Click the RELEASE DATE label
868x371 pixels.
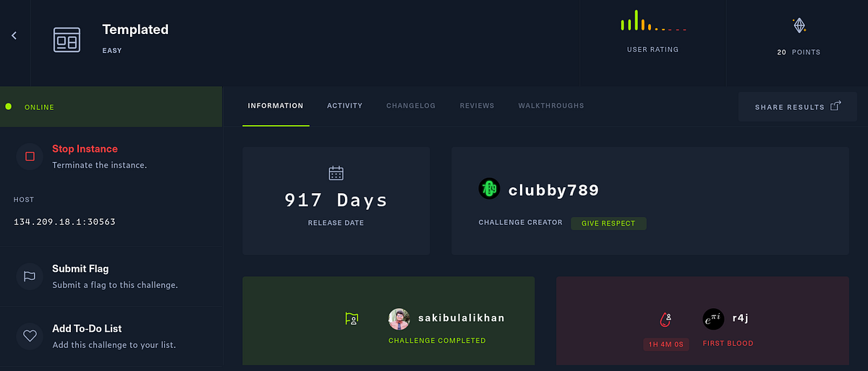click(x=336, y=223)
